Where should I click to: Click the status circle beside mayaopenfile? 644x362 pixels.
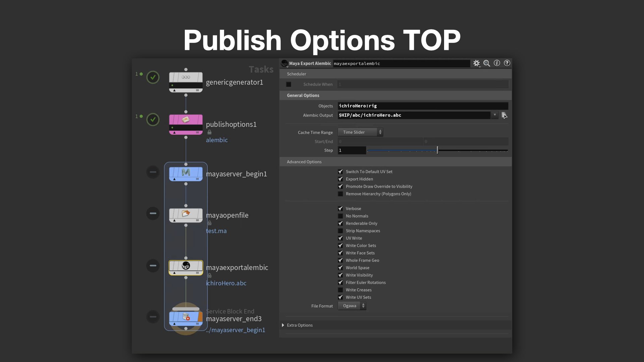[153, 213]
